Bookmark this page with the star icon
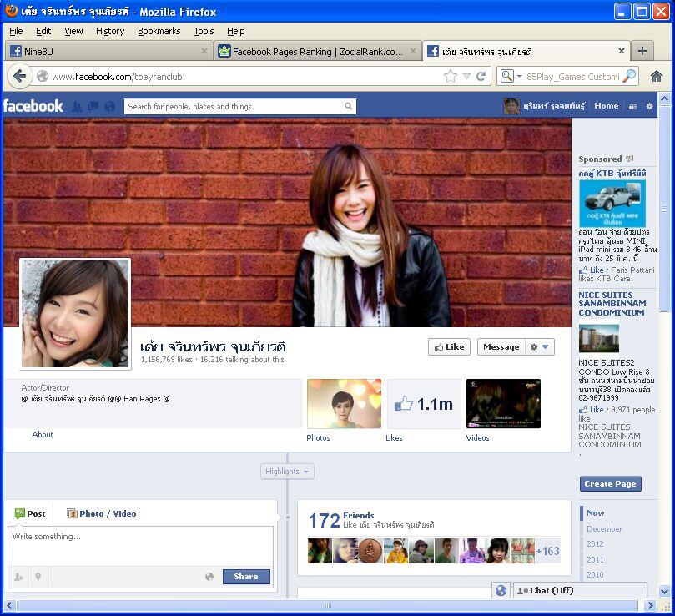 tap(450, 76)
